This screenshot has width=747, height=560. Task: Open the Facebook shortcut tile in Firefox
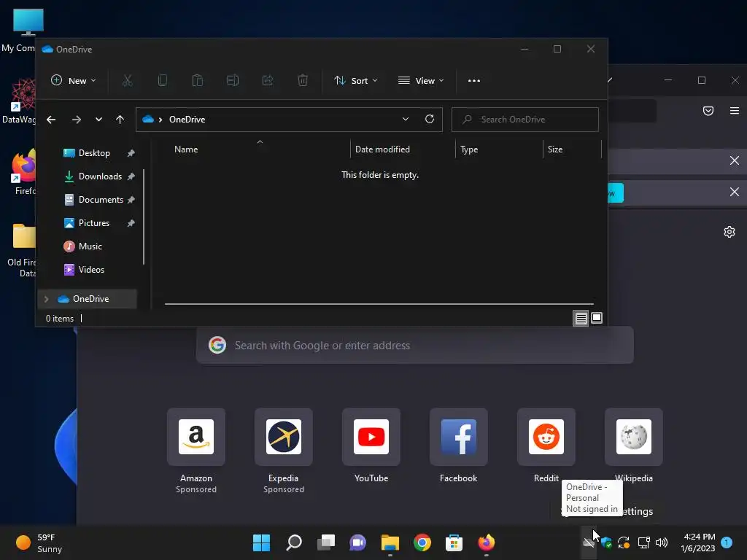(x=458, y=437)
